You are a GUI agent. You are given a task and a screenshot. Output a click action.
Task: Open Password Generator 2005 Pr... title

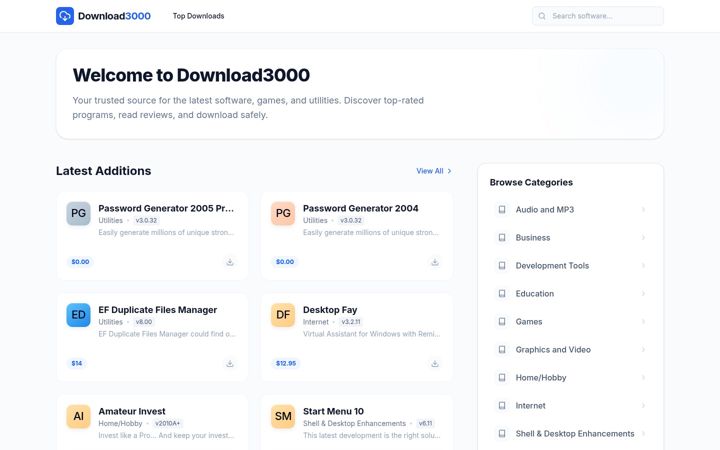coord(166,208)
